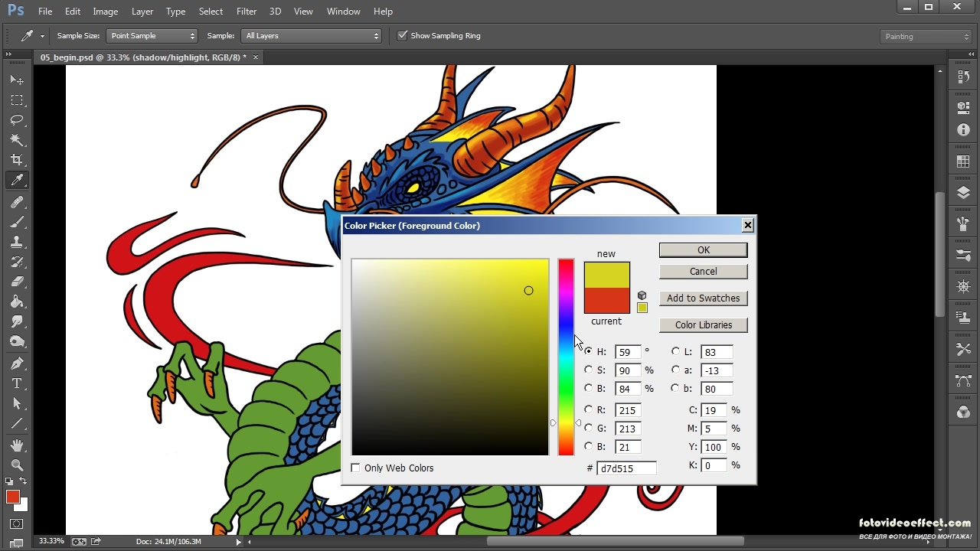Select the Zoom tool
This screenshot has width=980, height=551.
17,465
